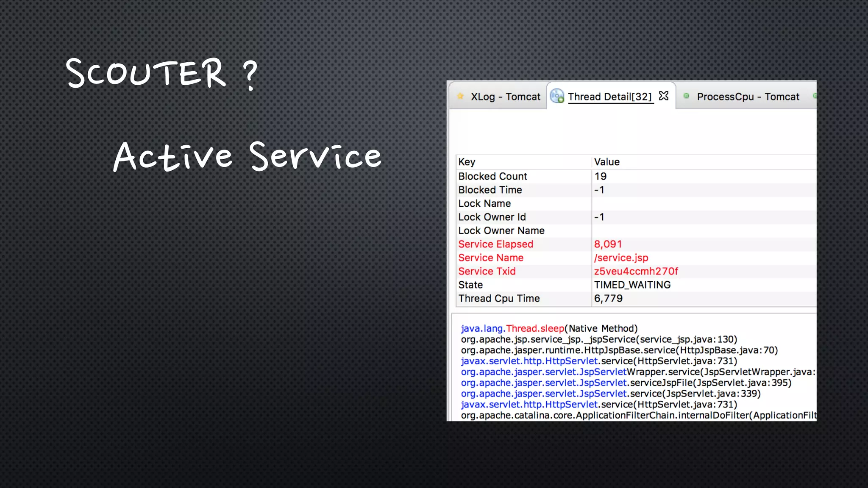Click the java.lang.Thread.sleep stack line
This screenshot has width=868, height=488.
coord(549,328)
